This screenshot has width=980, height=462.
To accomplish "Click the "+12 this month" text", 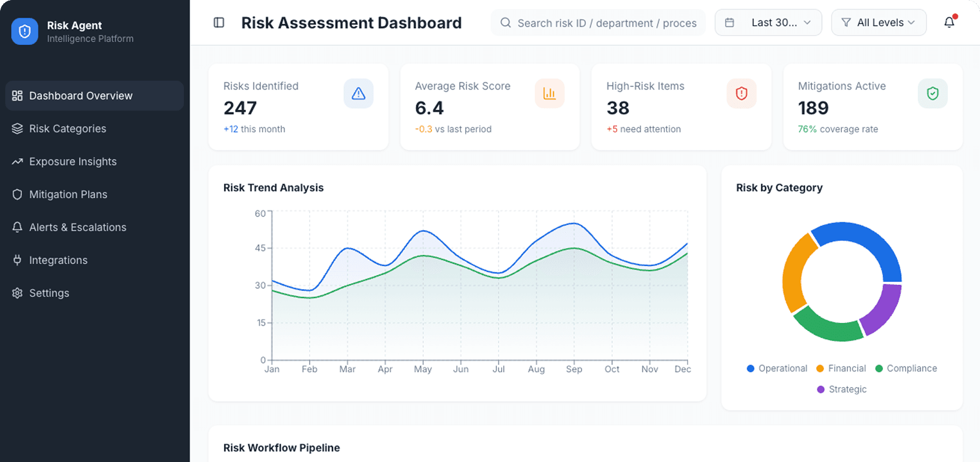I will [x=254, y=129].
